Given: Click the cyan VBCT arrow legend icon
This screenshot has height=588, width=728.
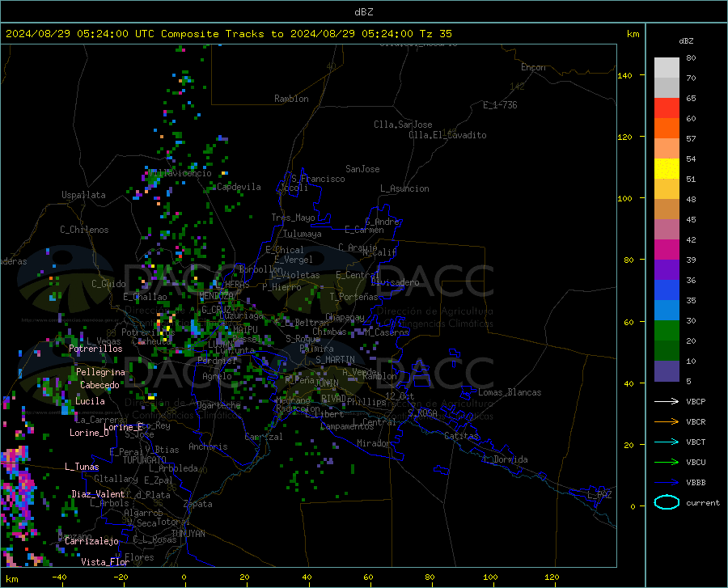Looking at the screenshot, I should point(667,442).
